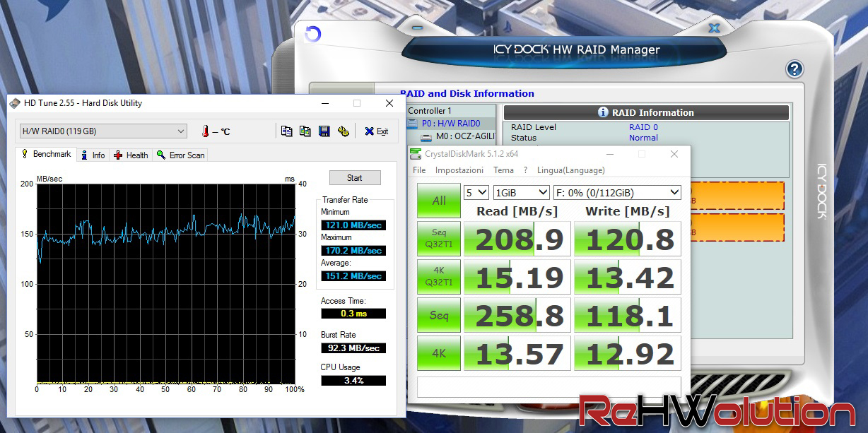Open the Tema menu in CrystalDiskMark
The image size is (868, 433).
(x=503, y=170)
